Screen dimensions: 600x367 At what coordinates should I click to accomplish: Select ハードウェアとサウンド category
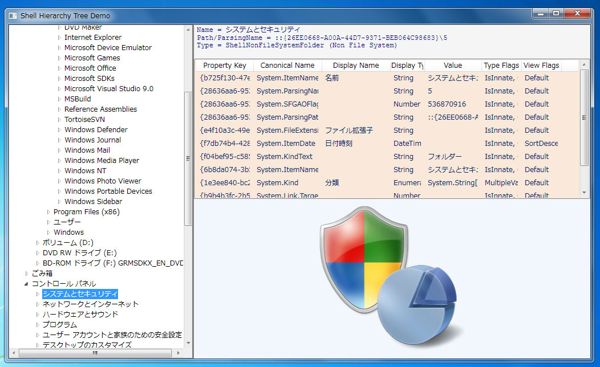pos(80,315)
